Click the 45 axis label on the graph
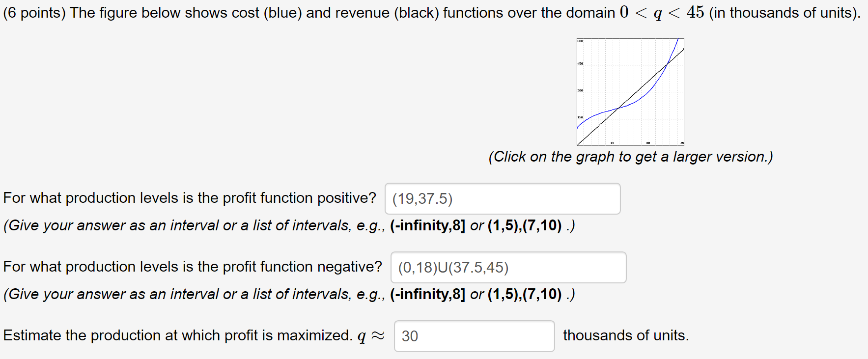Screen dimensions: 868x359 click(682, 142)
